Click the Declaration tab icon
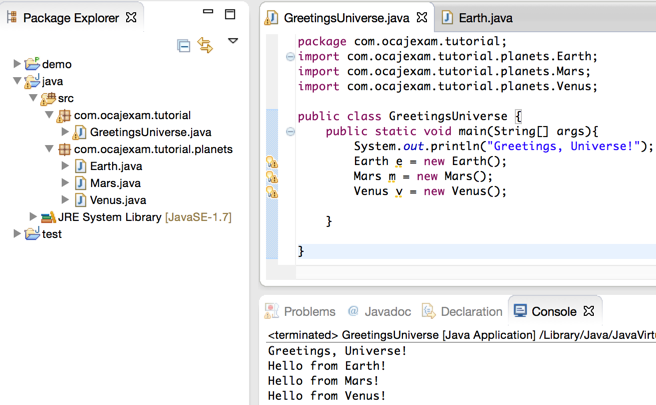 [428, 311]
